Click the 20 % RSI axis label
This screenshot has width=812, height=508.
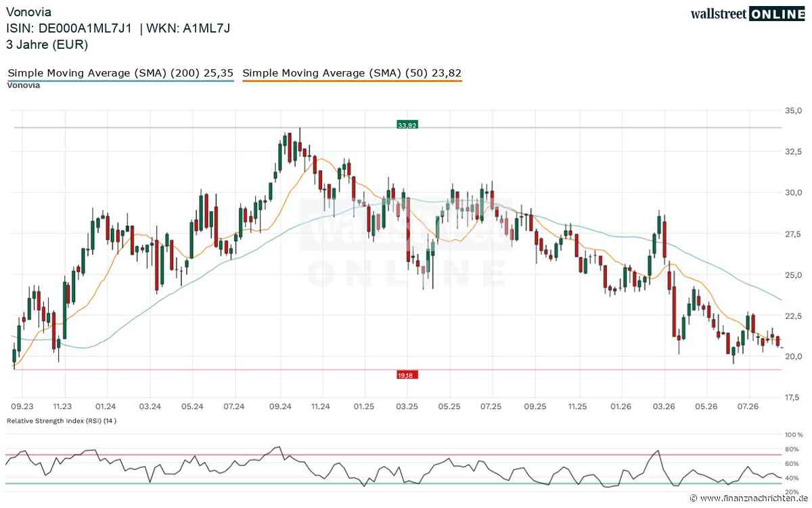pyautogui.click(x=793, y=492)
